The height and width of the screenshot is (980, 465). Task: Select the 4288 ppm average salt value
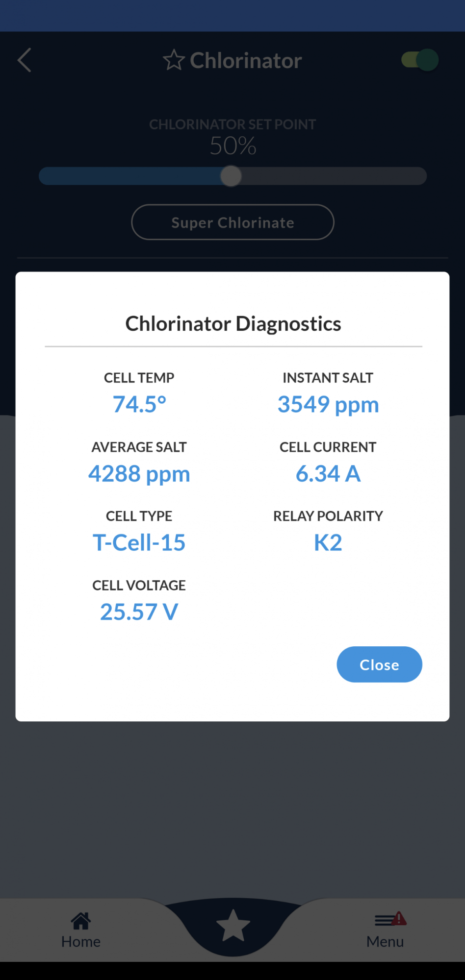[139, 474]
